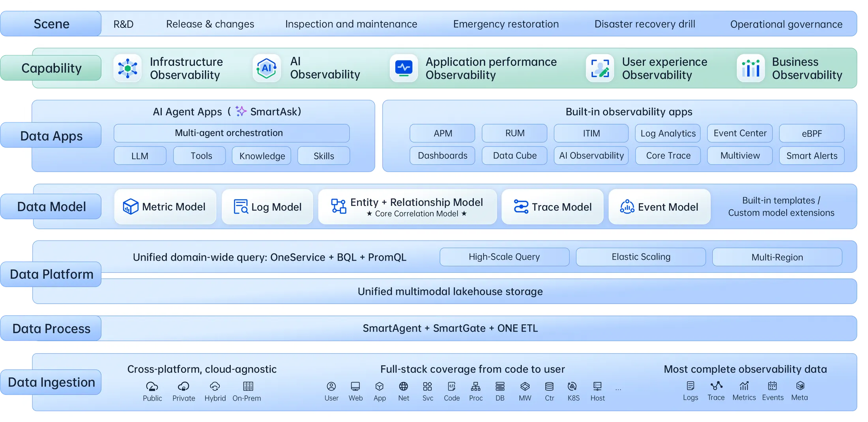Viewport: 868px width, 422px height.
Task: Click the Business Observability chart icon
Action: click(750, 68)
